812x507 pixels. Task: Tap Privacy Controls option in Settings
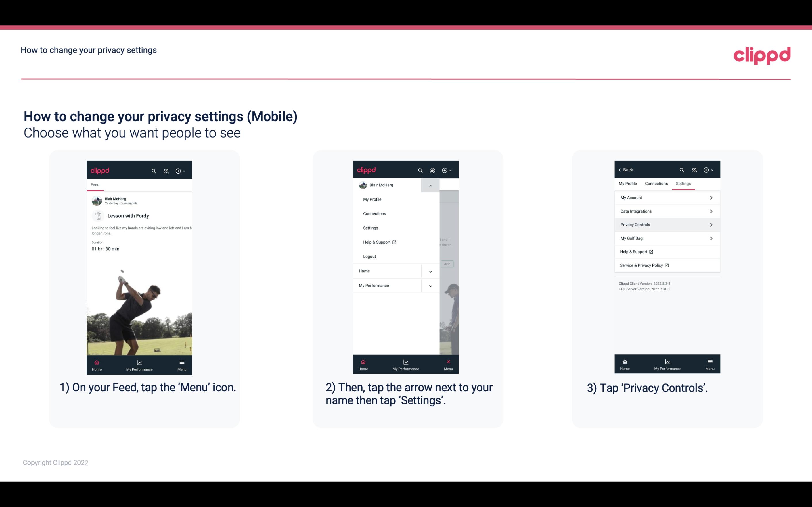[x=667, y=224]
